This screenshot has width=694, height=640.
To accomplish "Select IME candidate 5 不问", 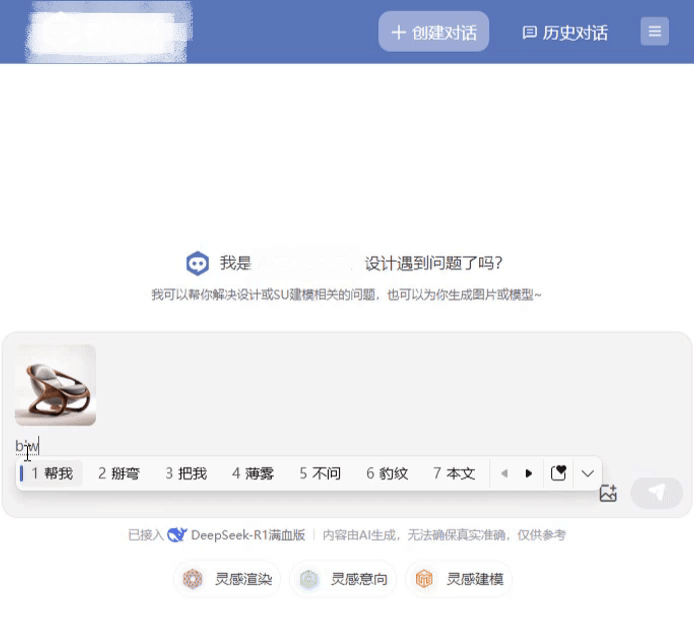I will (x=319, y=473).
